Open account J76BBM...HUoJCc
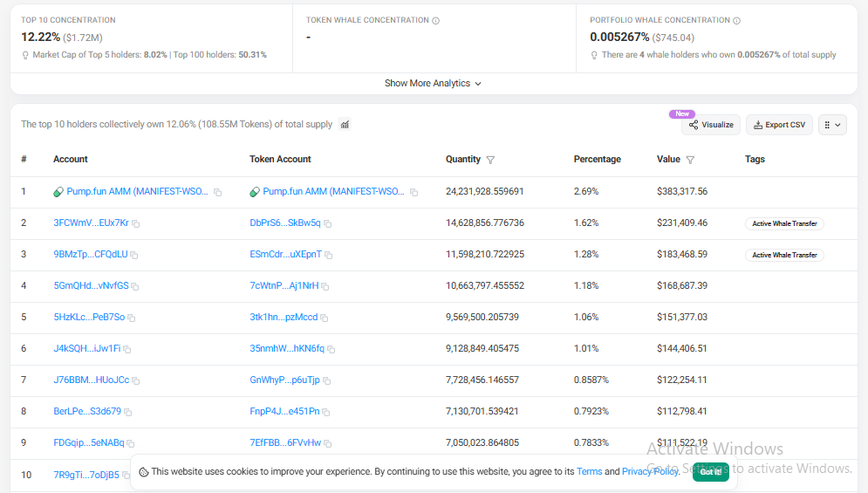This screenshot has height=493, width=868. pyautogui.click(x=92, y=380)
